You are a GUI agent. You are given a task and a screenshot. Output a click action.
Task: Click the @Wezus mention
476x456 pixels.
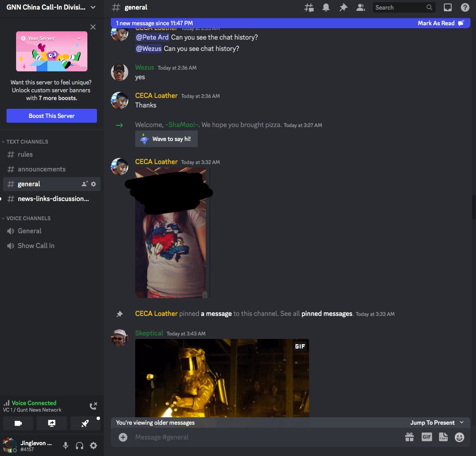148,49
